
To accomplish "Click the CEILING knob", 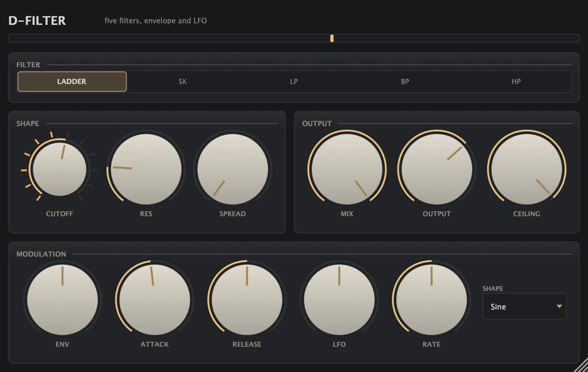I will (527, 170).
